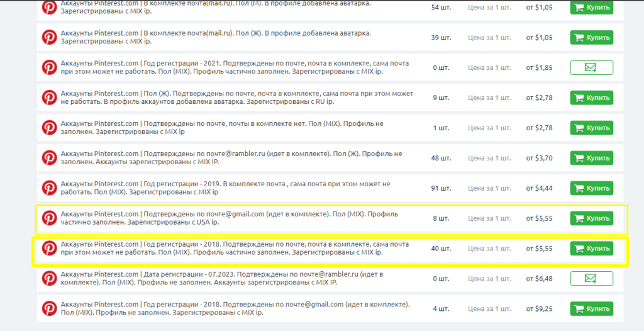Click Купить for the $3,70 rambler listing
Screen dimensions: 644x331
(x=591, y=158)
